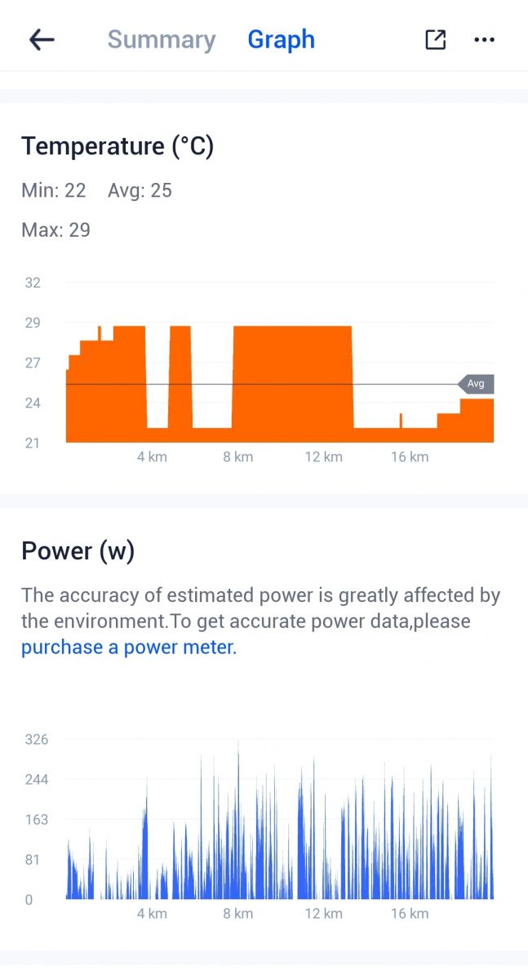Tap the 4 km label on power chart

(152, 913)
